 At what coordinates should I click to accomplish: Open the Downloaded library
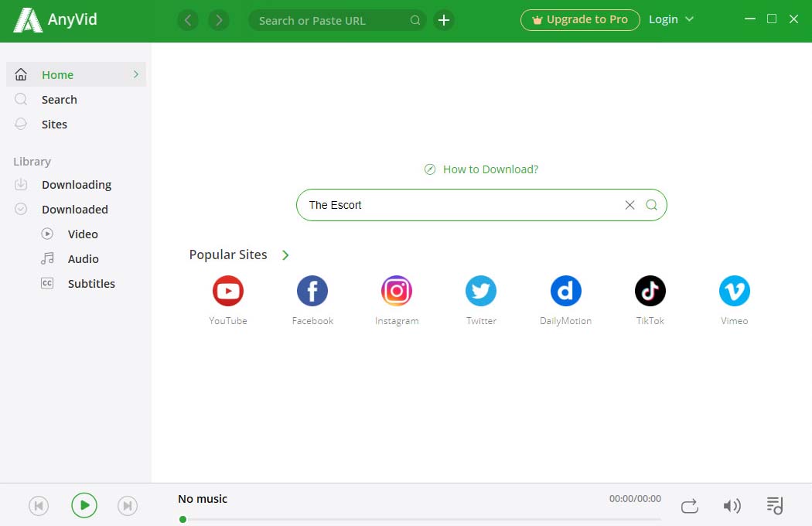coord(76,210)
